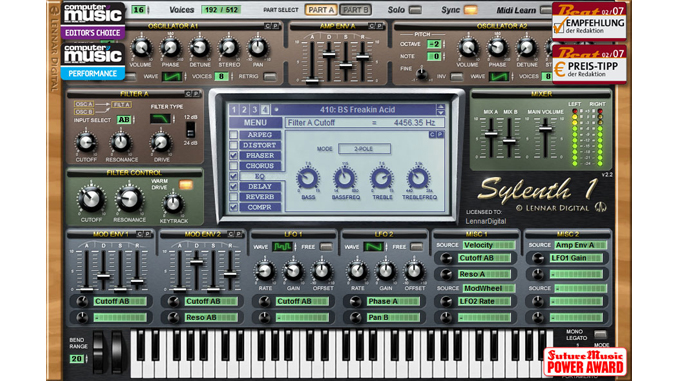Click the Filter A filter type display
The image size is (678, 381).
coord(160,118)
